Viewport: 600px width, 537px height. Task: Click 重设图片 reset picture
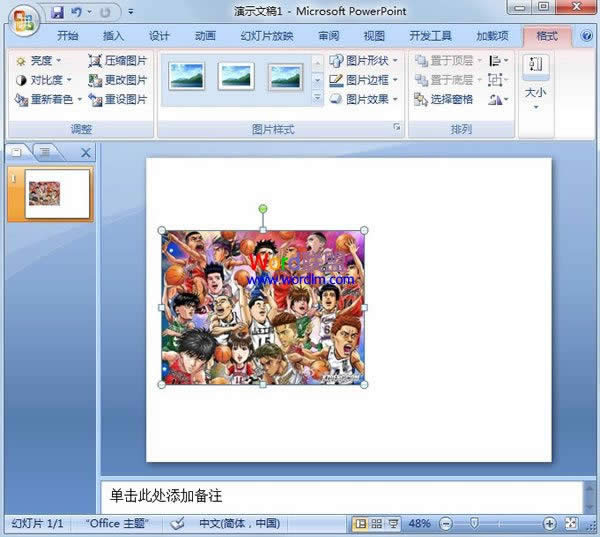(118, 100)
